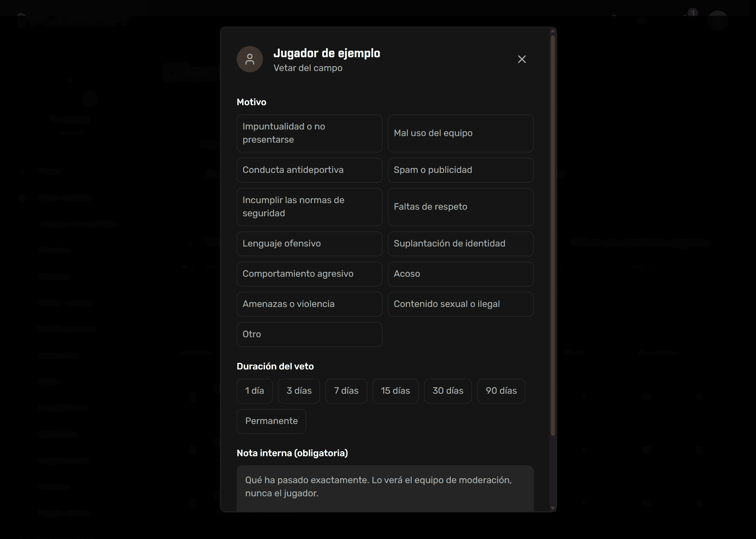
Task: Set ban duration to 1 día
Action: (x=254, y=391)
